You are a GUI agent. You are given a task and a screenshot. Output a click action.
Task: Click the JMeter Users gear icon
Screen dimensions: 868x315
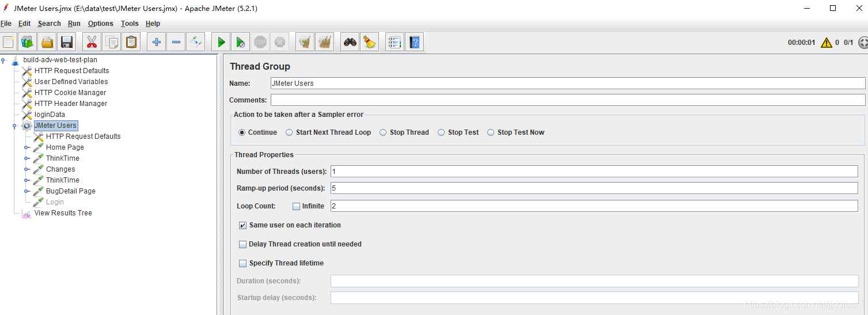pyautogui.click(x=26, y=126)
